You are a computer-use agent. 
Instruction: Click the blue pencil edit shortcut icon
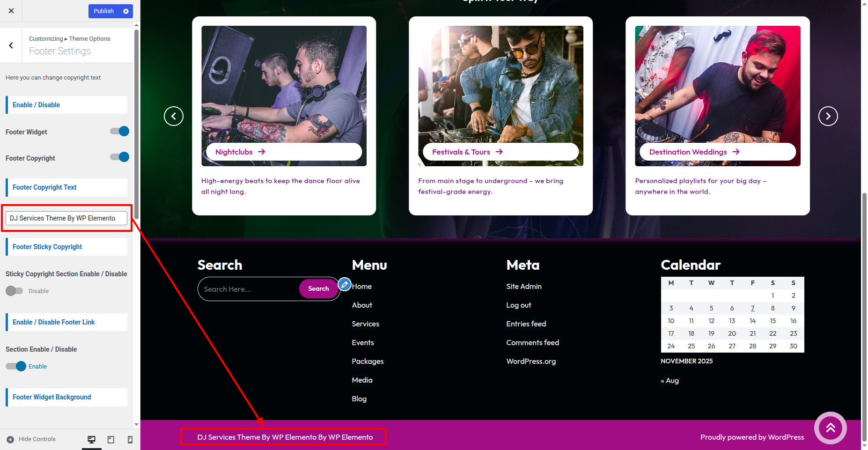[x=345, y=284]
